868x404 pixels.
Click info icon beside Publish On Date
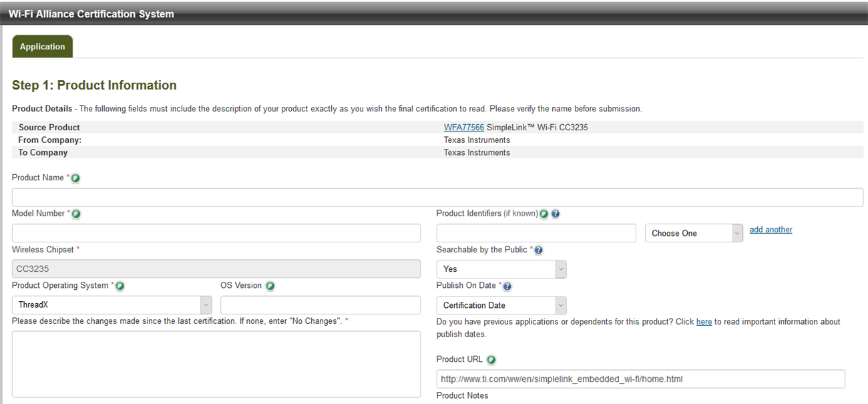click(x=507, y=286)
